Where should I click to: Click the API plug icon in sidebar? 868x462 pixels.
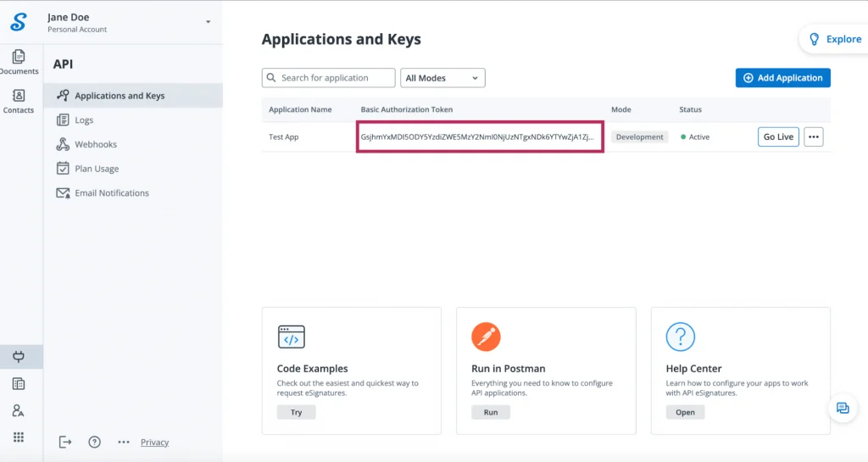coord(19,357)
